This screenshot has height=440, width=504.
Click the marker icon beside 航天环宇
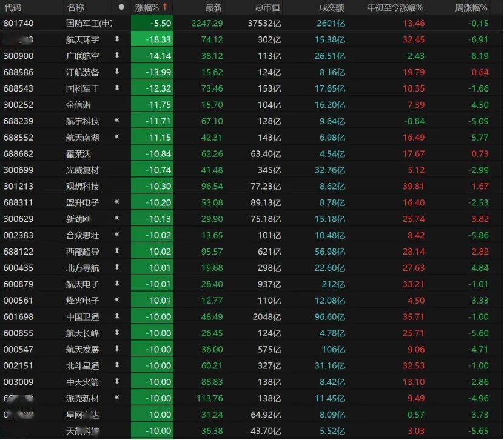pos(116,39)
